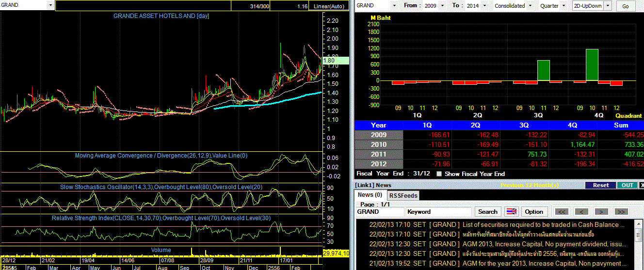Click the OUT button
This screenshot has width=644, height=270.
(627, 185)
